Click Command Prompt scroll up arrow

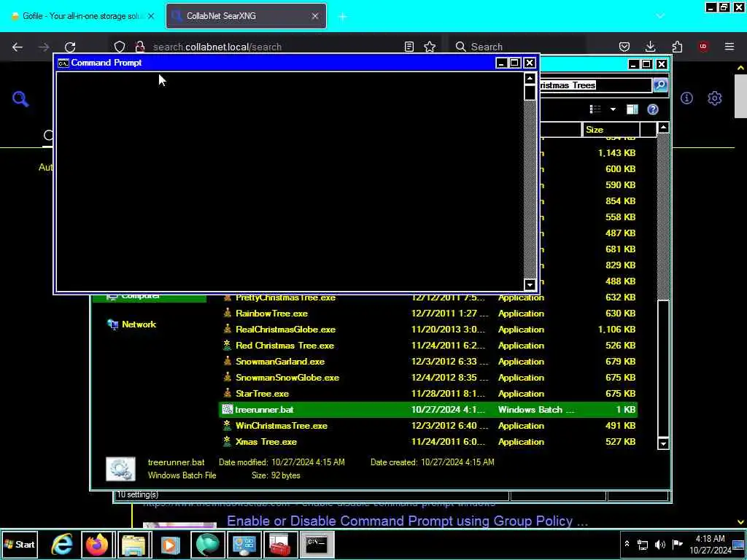tap(530, 79)
